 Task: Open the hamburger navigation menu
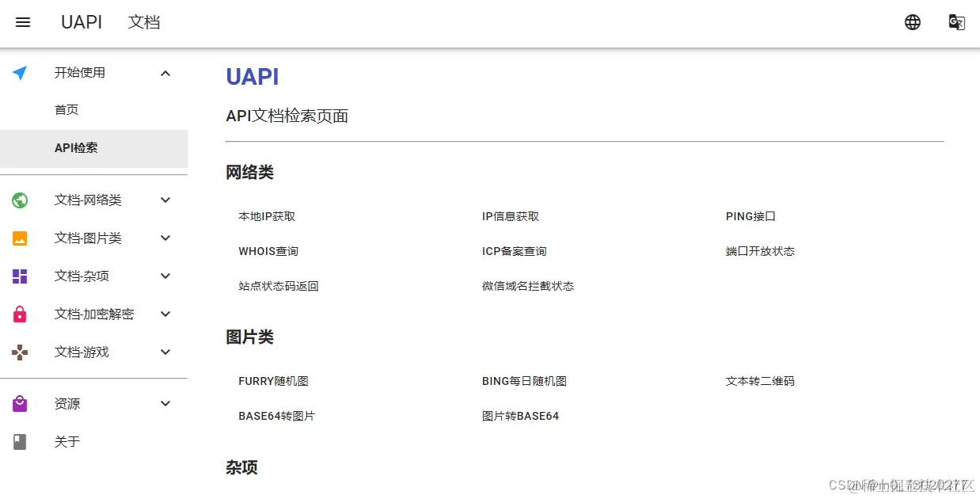[x=23, y=22]
